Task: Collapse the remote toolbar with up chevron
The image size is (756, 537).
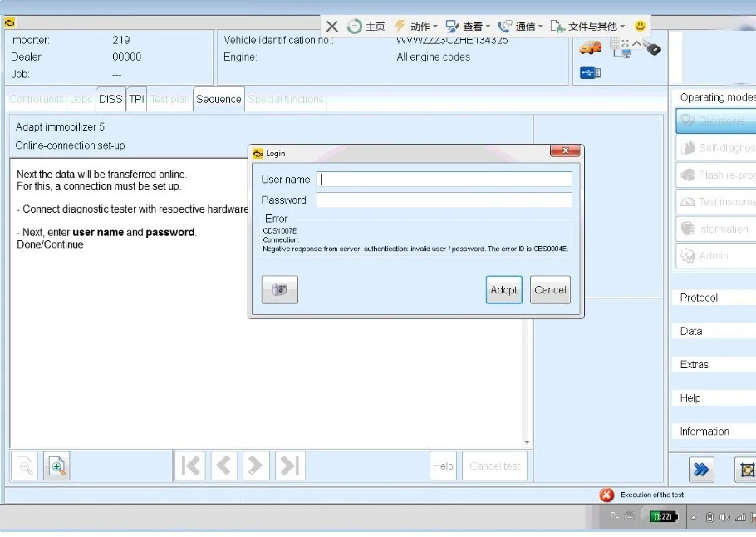Action: pos(636,43)
